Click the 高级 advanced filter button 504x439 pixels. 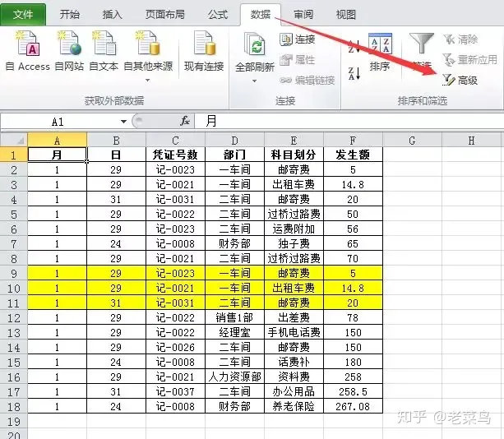[460, 80]
